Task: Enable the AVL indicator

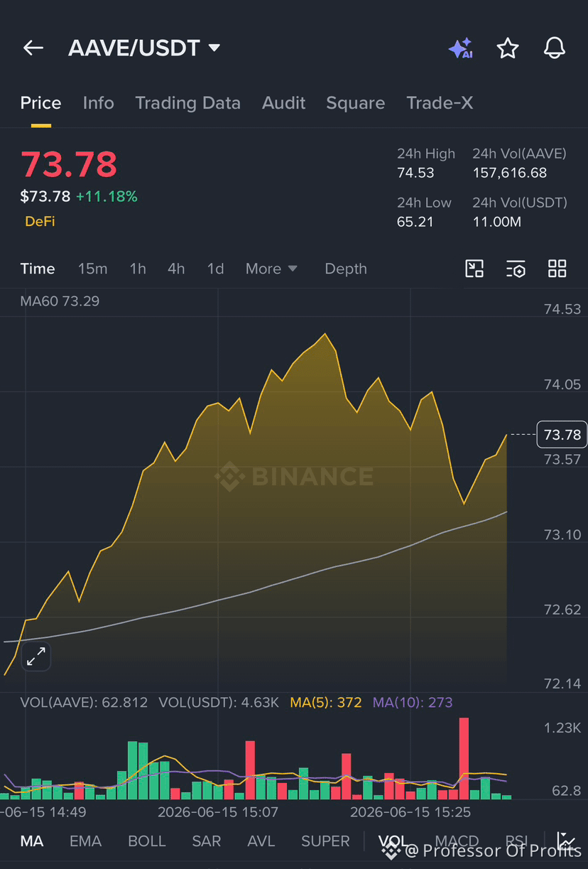Action: tap(261, 841)
